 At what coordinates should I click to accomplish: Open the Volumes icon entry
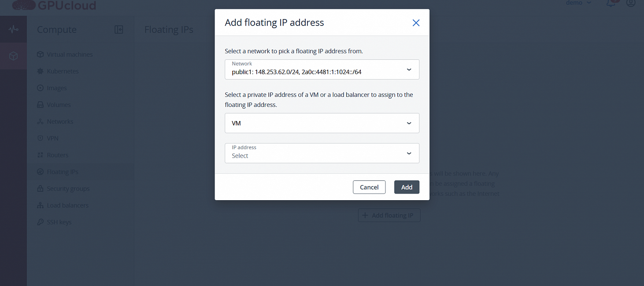[40, 105]
